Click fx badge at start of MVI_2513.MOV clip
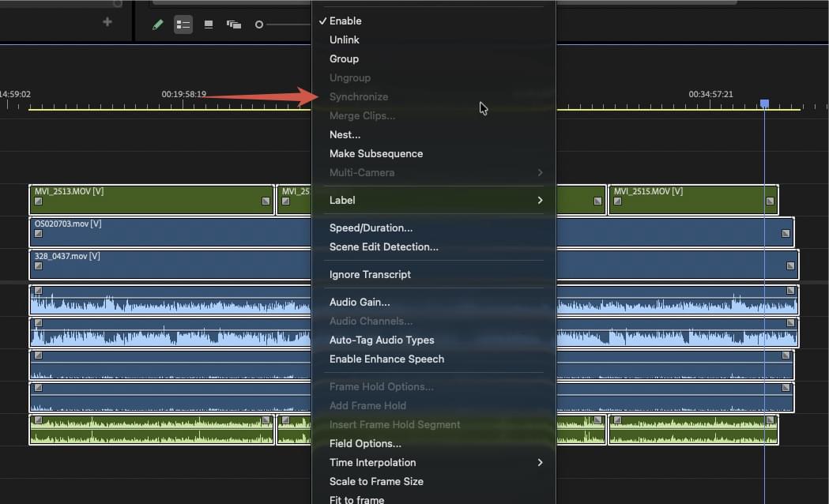 (x=38, y=201)
